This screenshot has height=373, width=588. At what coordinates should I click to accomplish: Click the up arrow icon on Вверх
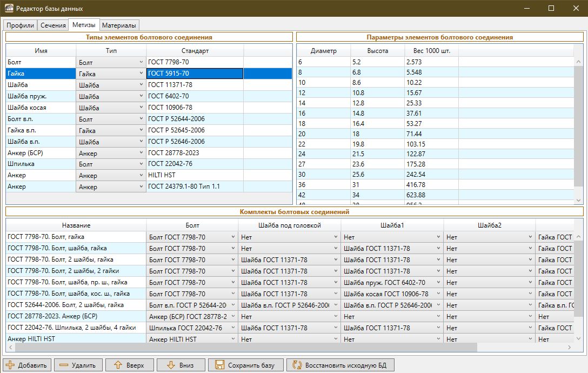tap(118, 365)
